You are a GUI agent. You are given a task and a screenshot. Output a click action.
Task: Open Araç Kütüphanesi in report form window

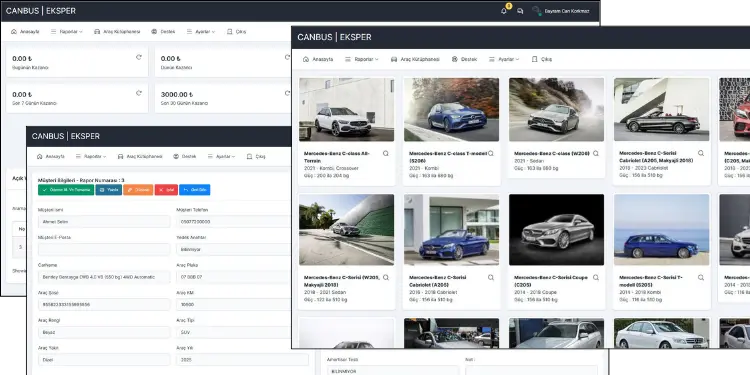(140, 156)
